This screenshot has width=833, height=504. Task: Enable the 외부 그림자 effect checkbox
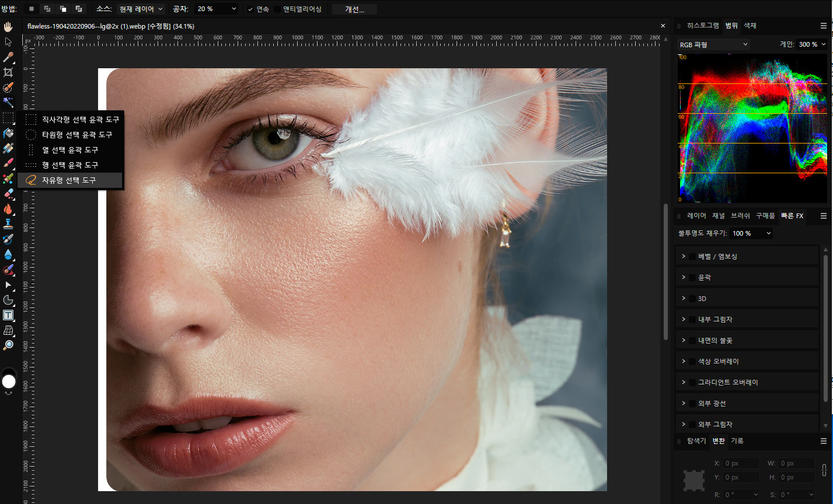click(692, 425)
